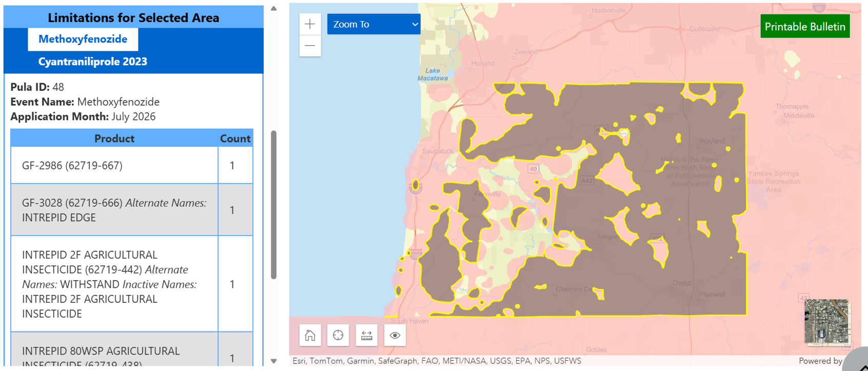Click the Fennville label on the map
The image size is (868, 371).
click(487, 194)
